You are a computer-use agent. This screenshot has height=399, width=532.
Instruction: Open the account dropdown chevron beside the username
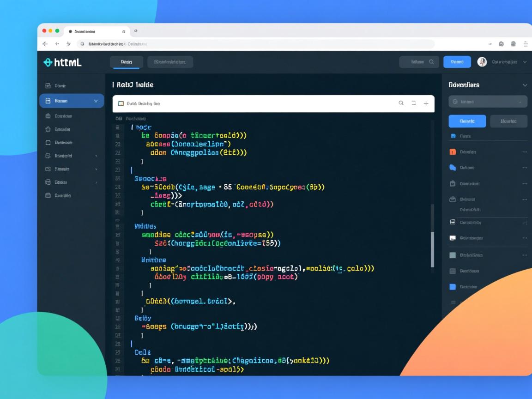tap(525, 62)
